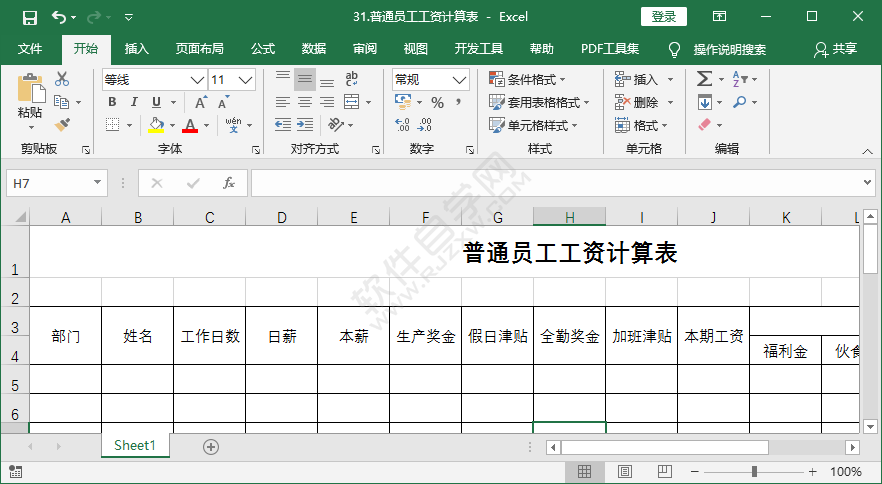Screen dimensions: 882x484
Task: Open the fill color dropdown arrow
Action: pos(172,125)
